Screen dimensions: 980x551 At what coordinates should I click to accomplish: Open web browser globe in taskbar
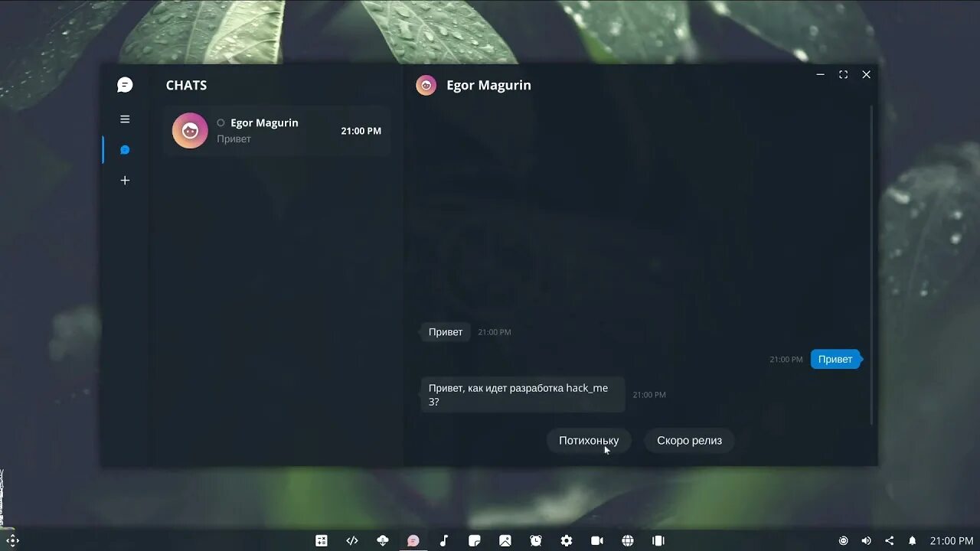pyautogui.click(x=628, y=540)
